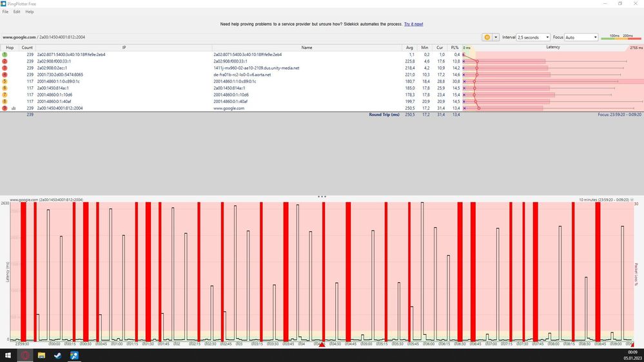Select the yellow hop 7 indicator icon
This screenshot has width=644, height=362.
coord(5,95)
